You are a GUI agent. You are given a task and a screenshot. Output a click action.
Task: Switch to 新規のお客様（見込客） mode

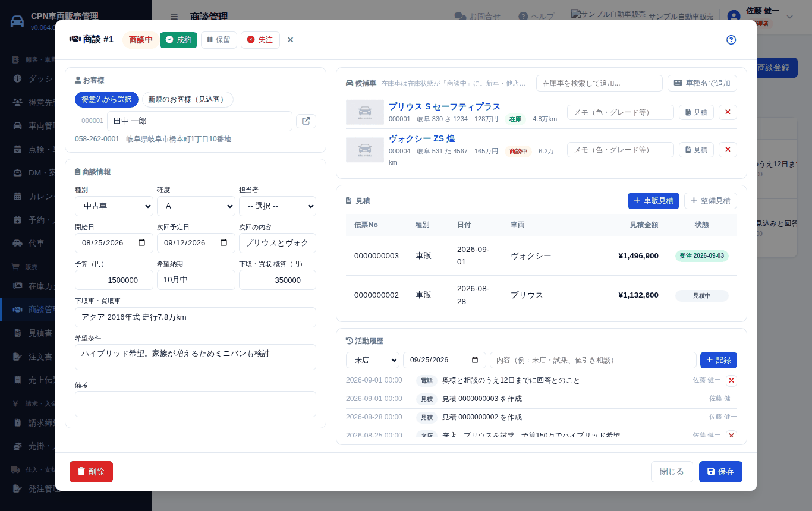(187, 99)
